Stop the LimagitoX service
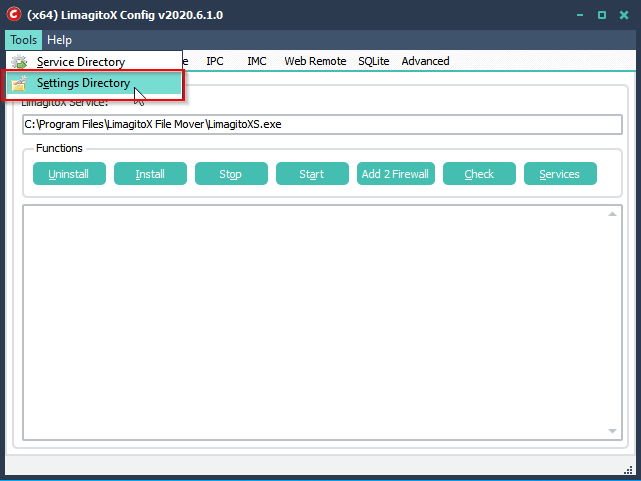This screenshot has width=641, height=481. pyautogui.click(x=231, y=174)
